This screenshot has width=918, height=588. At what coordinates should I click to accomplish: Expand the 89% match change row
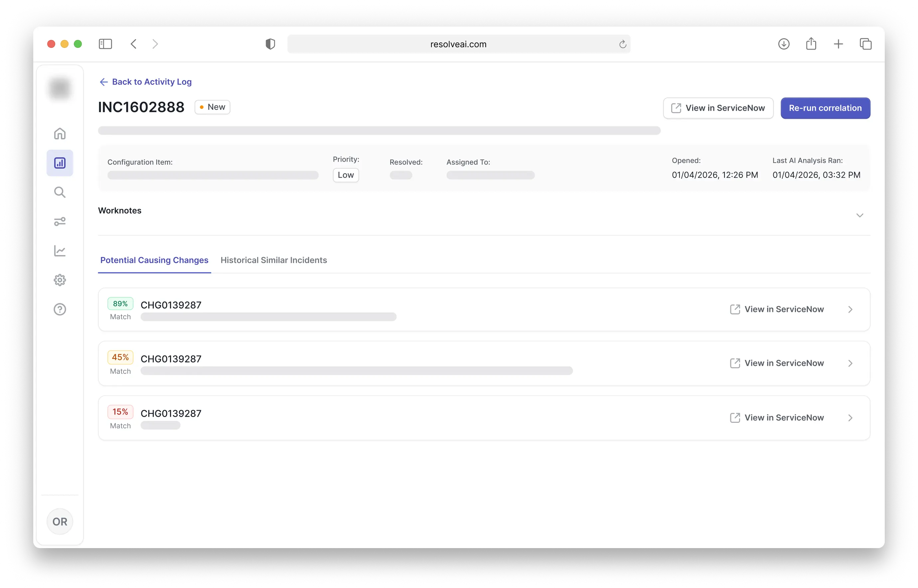click(850, 309)
